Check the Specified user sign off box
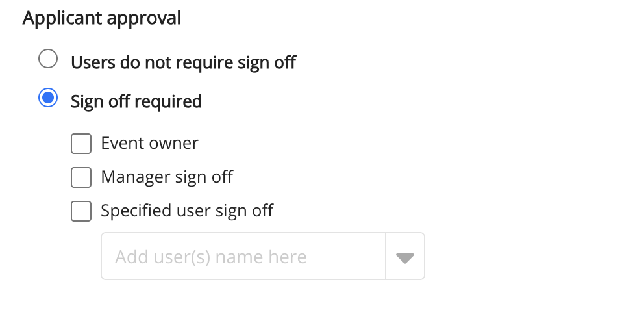 tap(81, 211)
